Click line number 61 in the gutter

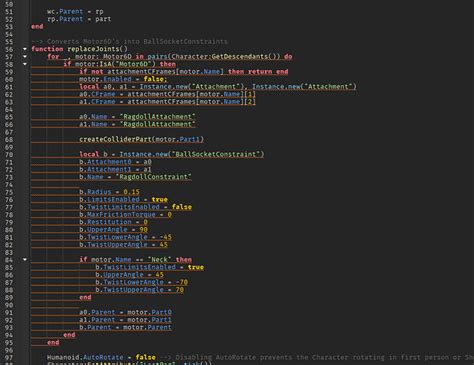[x=9, y=87]
